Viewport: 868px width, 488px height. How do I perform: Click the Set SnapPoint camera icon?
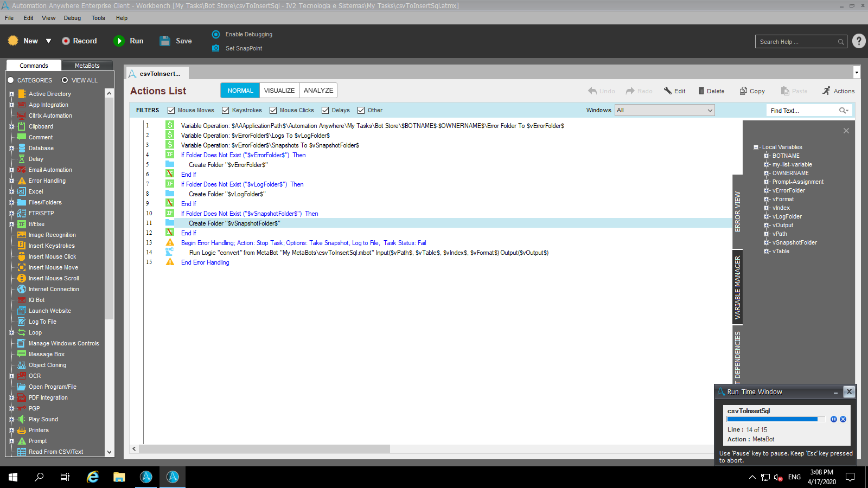click(x=216, y=48)
